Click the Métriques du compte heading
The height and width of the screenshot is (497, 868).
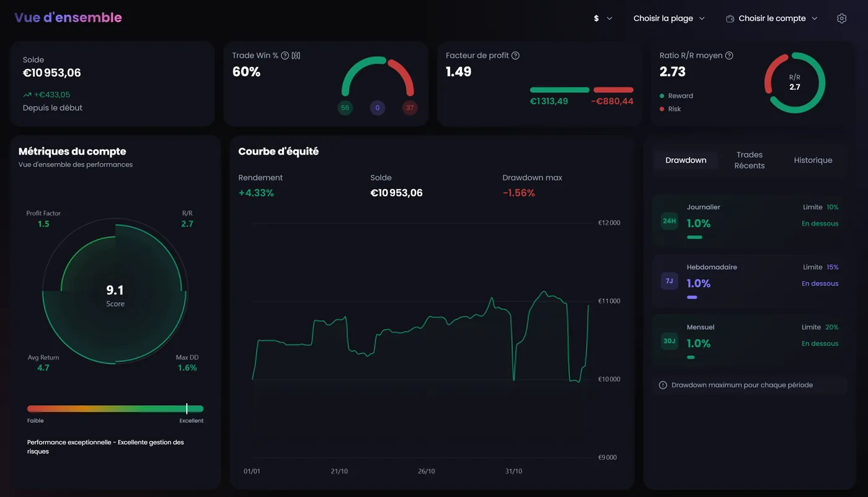pyautogui.click(x=73, y=151)
